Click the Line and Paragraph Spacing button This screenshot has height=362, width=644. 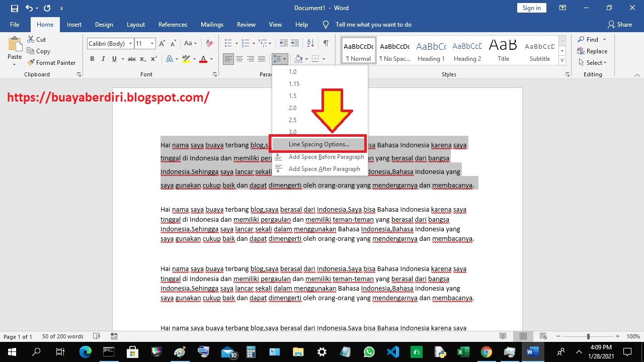pos(279,59)
